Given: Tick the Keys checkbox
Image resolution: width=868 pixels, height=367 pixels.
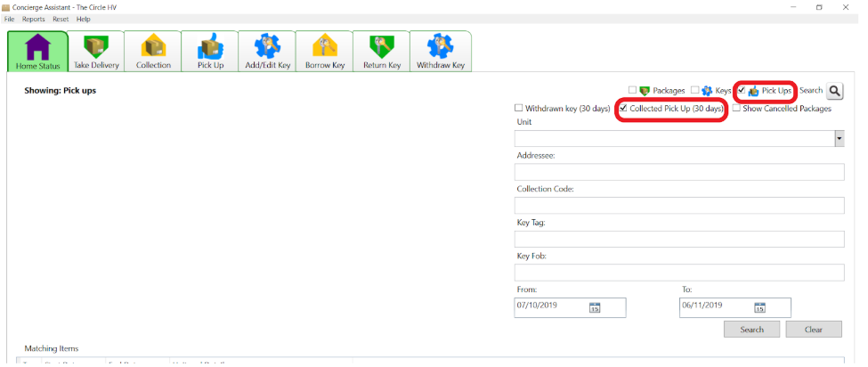Looking at the screenshot, I should [694, 90].
